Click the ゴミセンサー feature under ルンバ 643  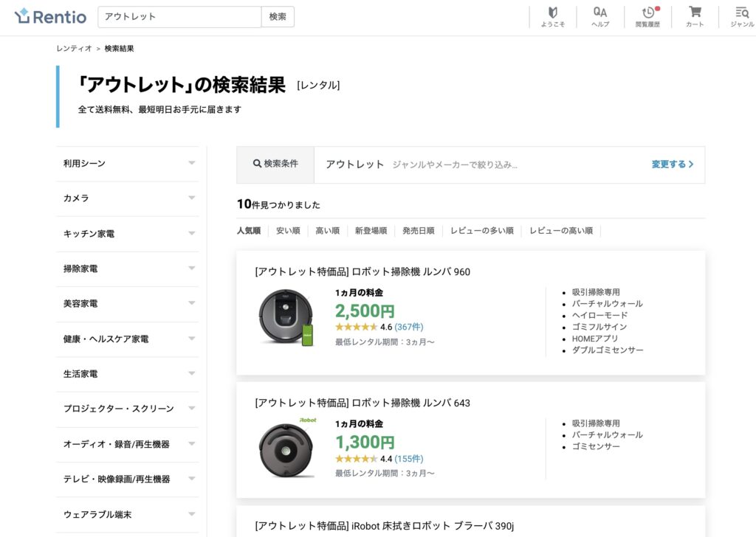tap(596, 446)
